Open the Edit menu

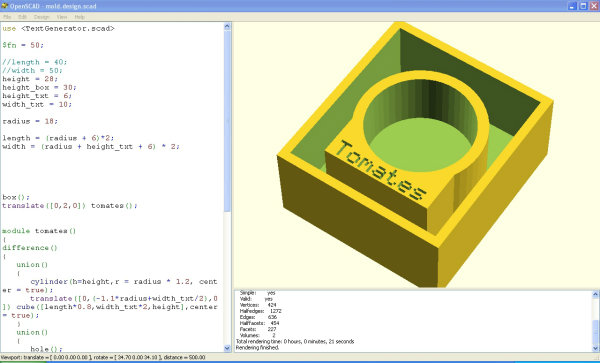click(22, 17)
